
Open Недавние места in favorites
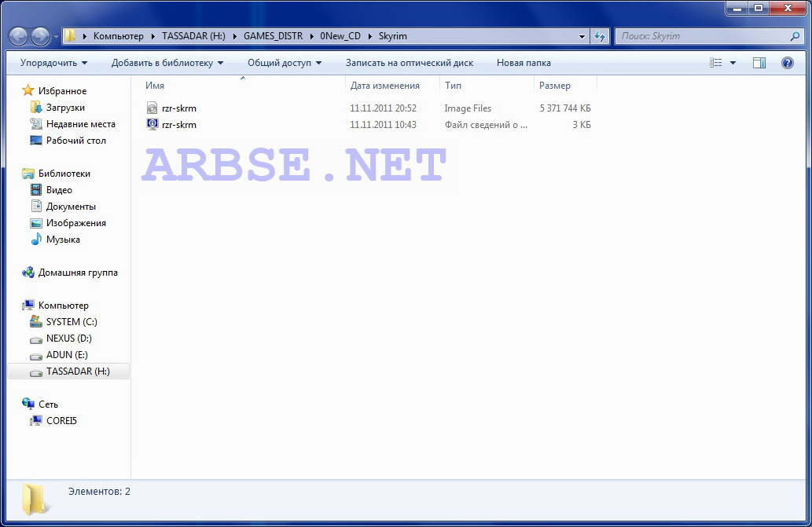tap(81, 124)
